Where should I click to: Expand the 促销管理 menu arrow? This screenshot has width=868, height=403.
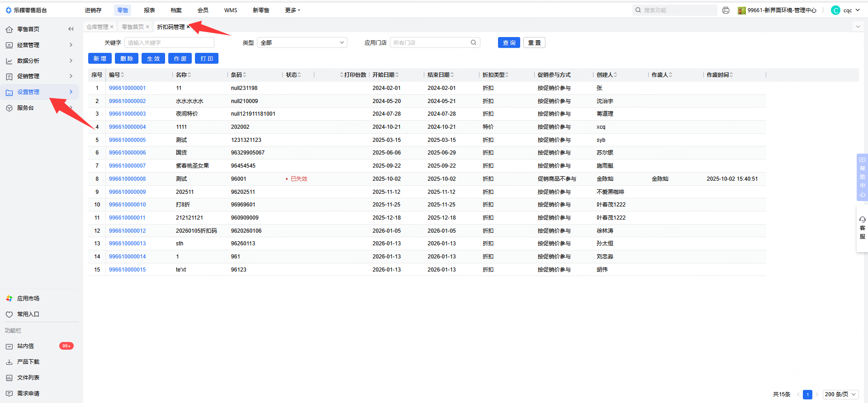pos(71,76)
